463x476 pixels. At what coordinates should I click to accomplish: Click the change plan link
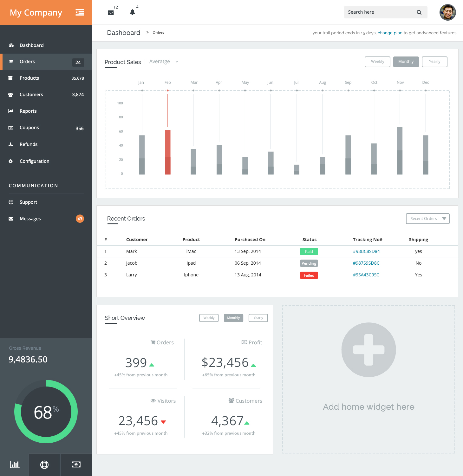390,33
